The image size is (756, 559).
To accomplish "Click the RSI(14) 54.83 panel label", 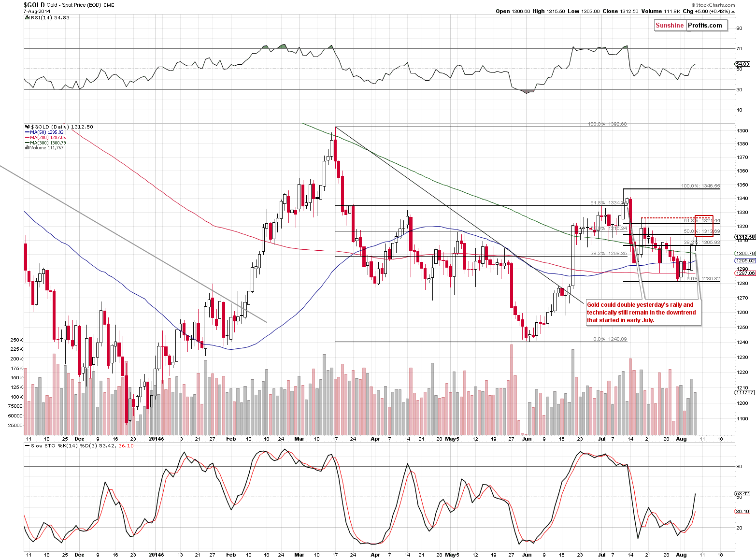I will point(50,17).
